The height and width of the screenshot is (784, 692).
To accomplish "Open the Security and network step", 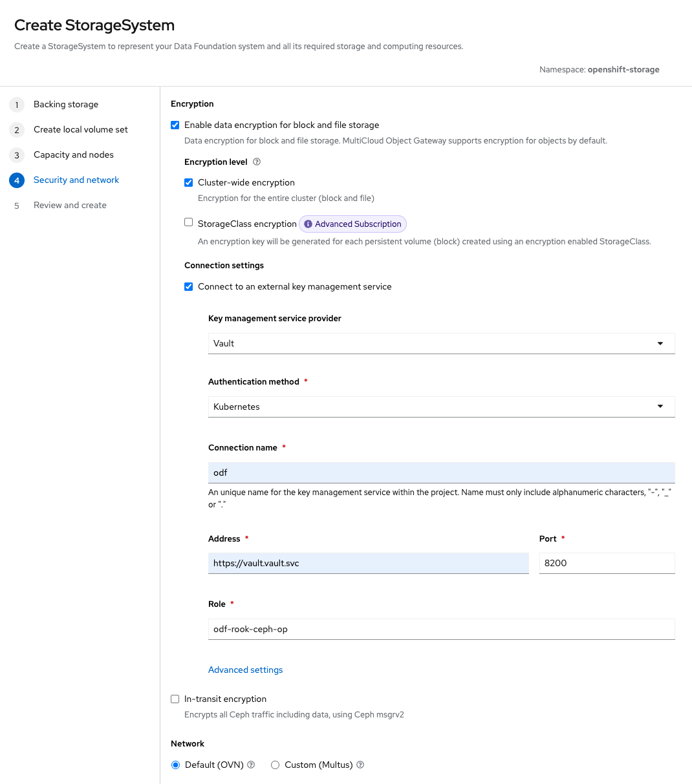I will point(76,180).
